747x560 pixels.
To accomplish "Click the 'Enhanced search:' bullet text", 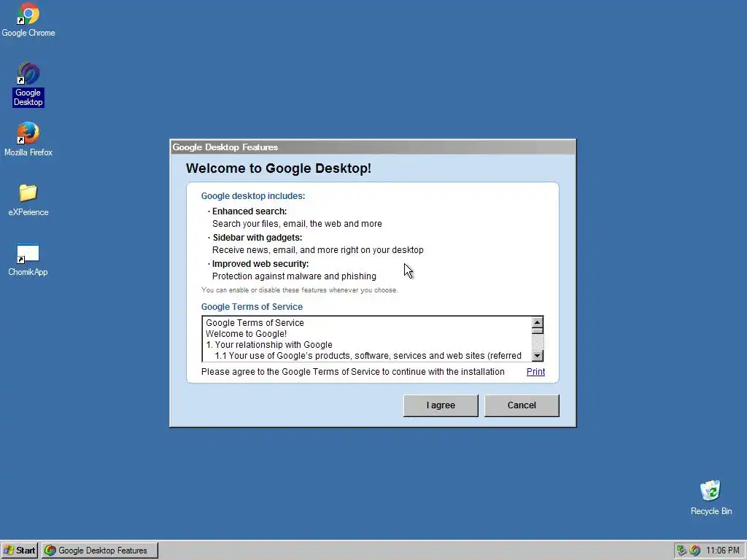I will point(249,211).
